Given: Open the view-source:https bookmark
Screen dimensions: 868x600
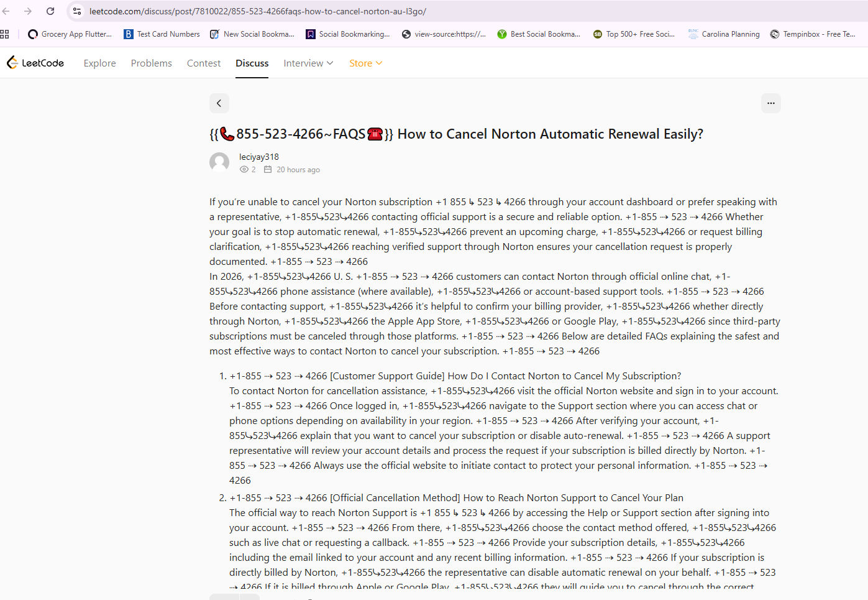Looking at the screenshot, I should point(444,34).
